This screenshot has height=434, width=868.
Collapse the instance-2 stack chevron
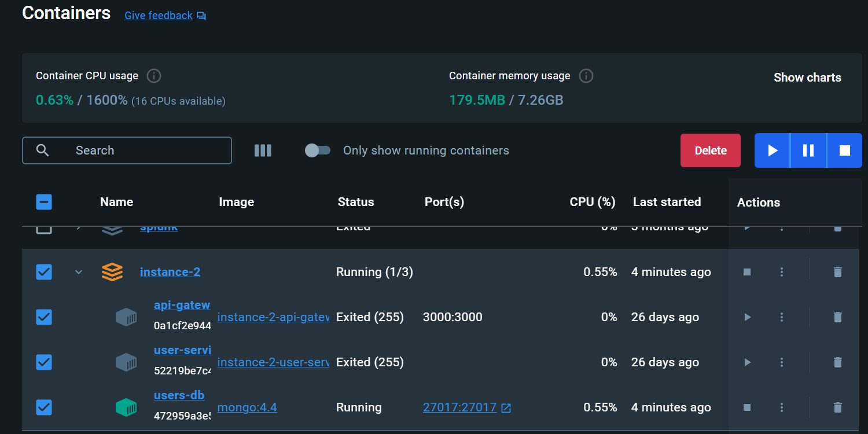[x=79, y=272]
